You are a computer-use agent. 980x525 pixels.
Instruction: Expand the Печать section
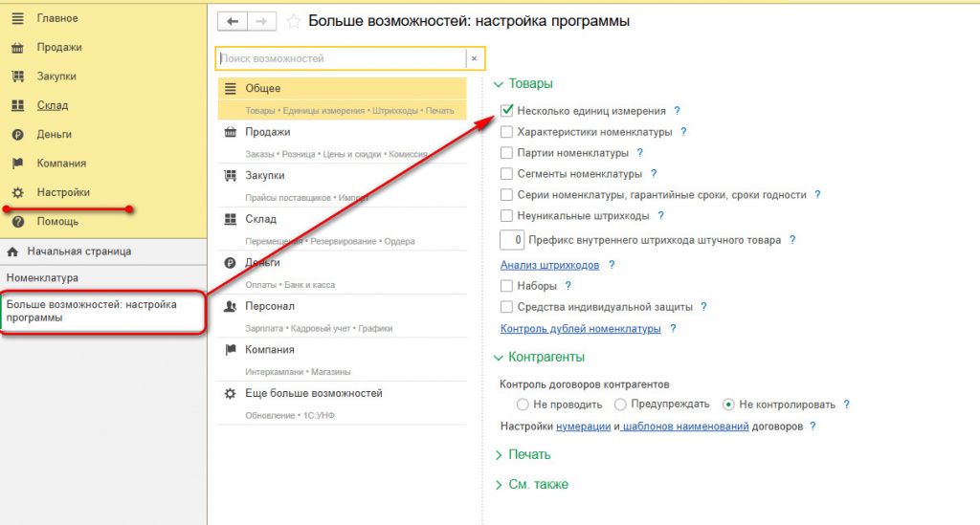(498, 455)
